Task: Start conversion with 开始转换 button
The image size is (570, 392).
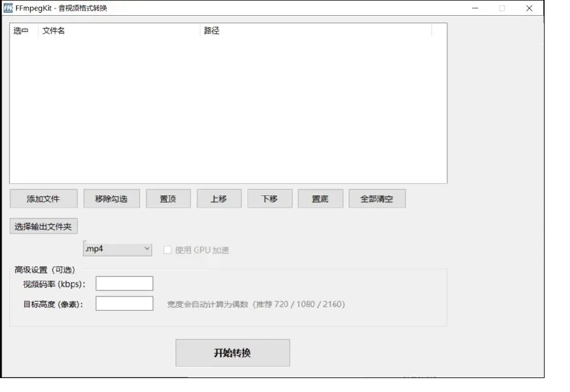Action: pyautogui.click(x=232, y=353)
